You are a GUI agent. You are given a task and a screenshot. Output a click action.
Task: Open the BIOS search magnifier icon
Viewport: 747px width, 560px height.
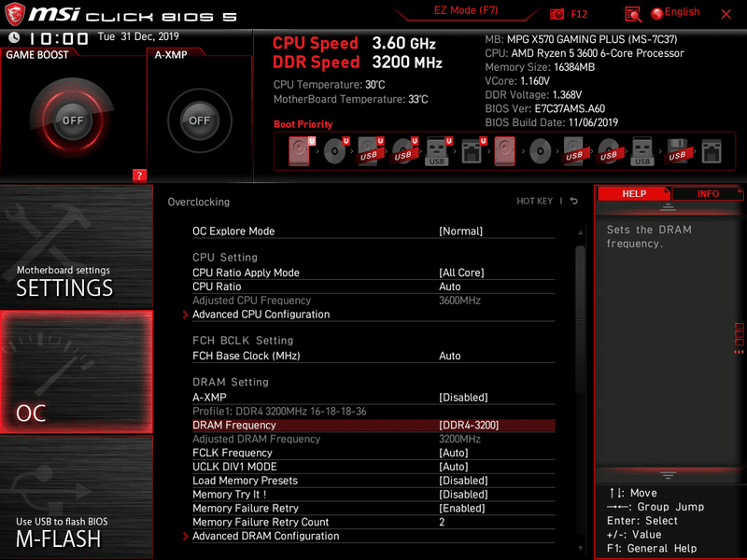(x=633, y=14)
